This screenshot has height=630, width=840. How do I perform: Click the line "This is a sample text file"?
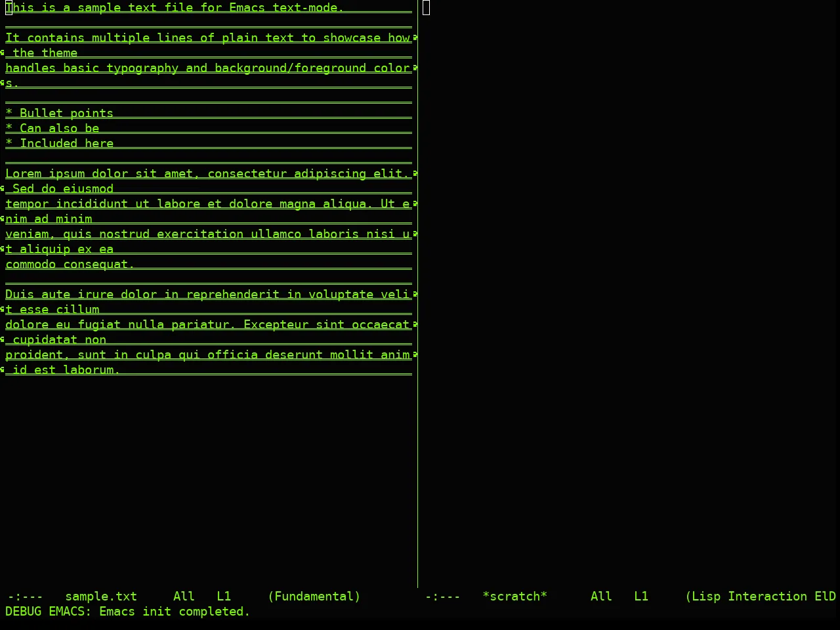[175, 8]
